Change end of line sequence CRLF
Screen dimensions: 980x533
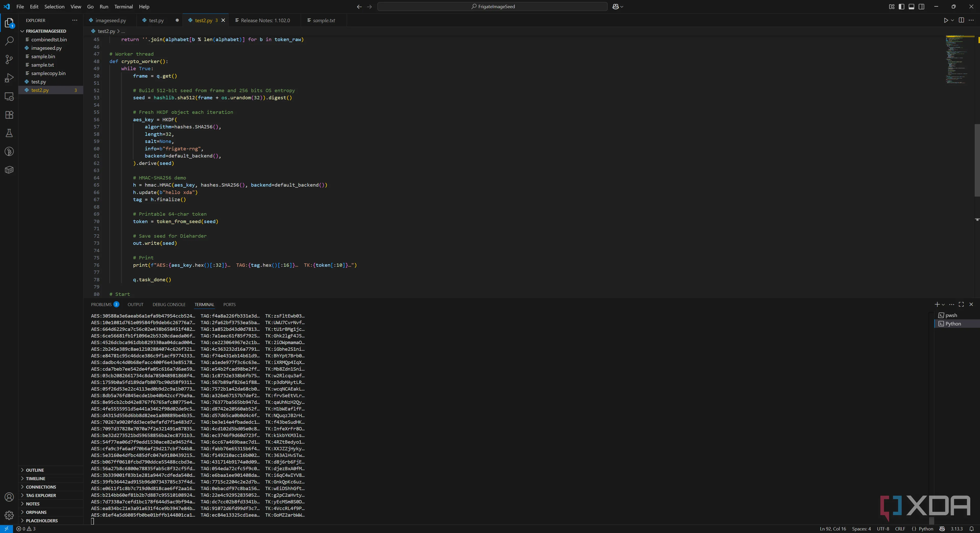click(900, 529)
